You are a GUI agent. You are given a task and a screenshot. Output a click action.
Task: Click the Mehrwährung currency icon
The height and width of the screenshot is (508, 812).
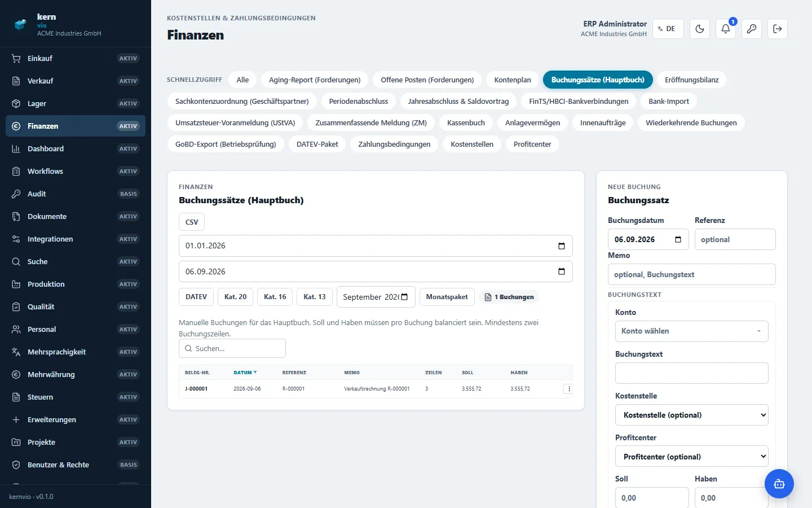(16, 374)
